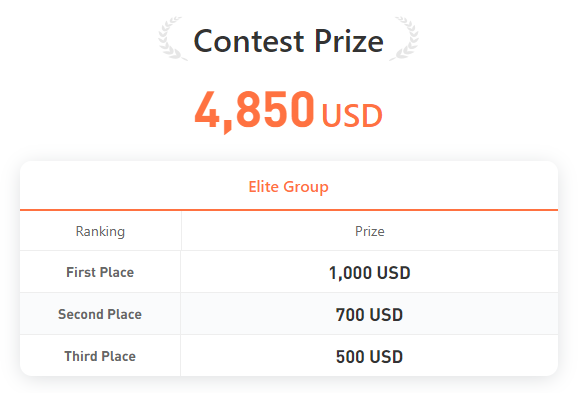This screenshot has width=584, height=393.
Task: Click the word Prize in the title
Action: tap(349, 41)
